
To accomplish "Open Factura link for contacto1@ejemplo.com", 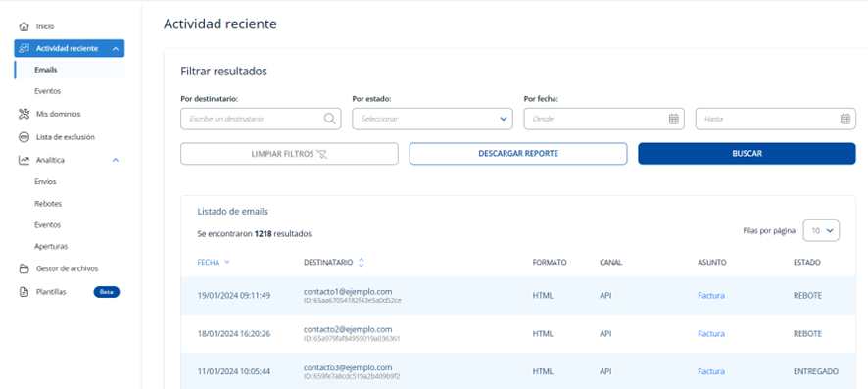I will [711, 296].
